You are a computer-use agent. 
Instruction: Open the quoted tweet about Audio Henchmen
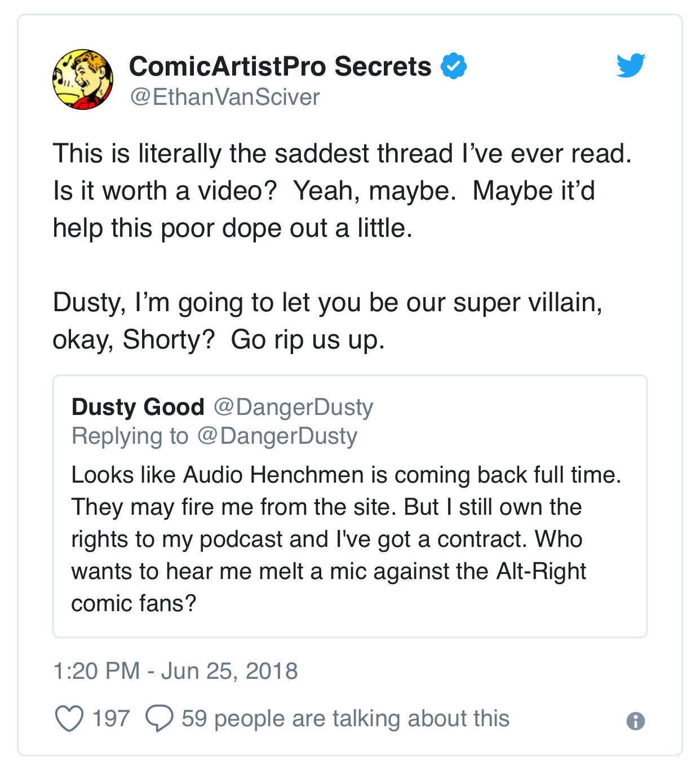[350, 506]
